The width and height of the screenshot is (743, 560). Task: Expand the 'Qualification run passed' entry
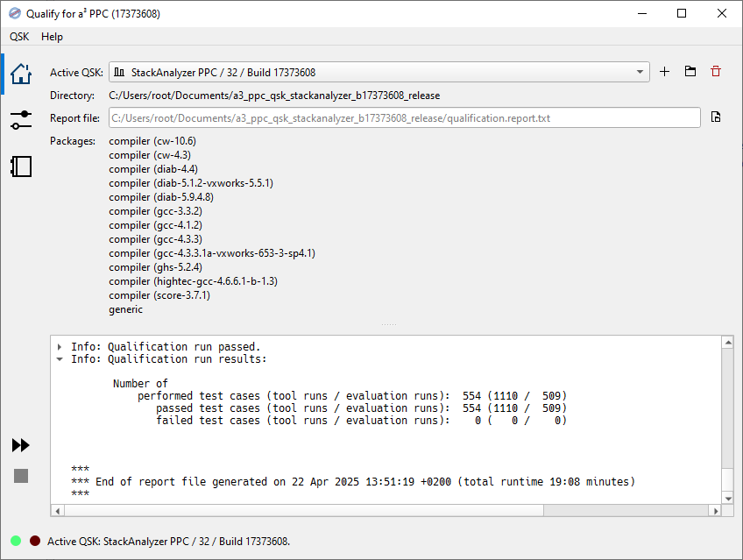[60, 347]
